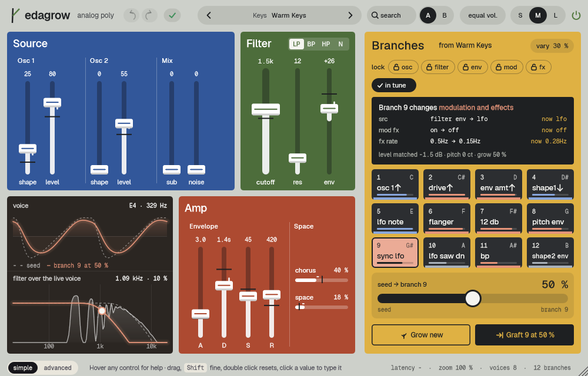
Task: Click the filter env slider handle
Action: point(329,109)
